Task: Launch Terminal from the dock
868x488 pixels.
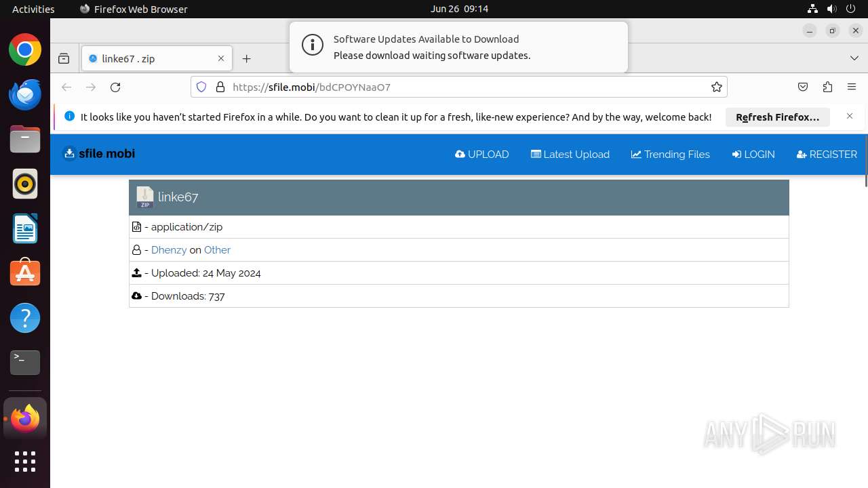Action: [25, 363]
